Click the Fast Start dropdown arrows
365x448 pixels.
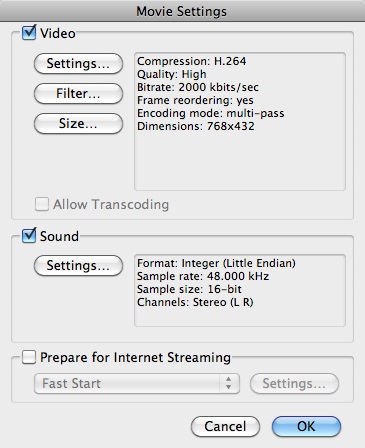pos(229,383)
